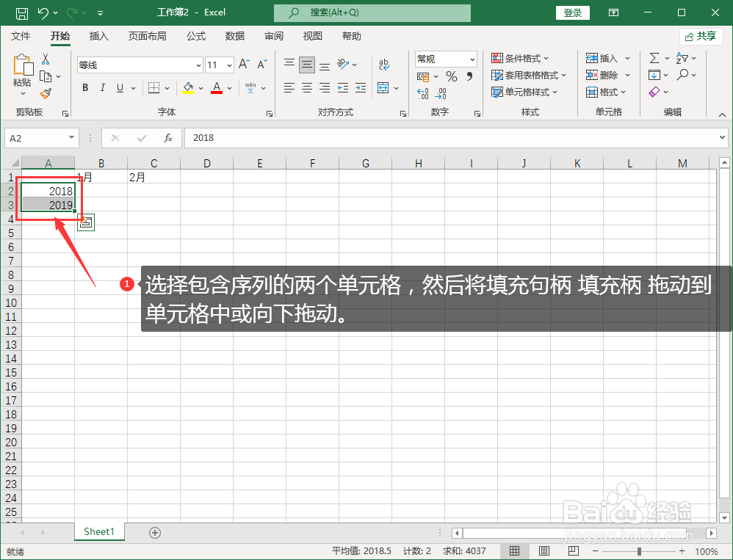The height and width of the screenshot is (560, 733).
Task: Activate the Format Painter brush
Action: pos(46,94)
